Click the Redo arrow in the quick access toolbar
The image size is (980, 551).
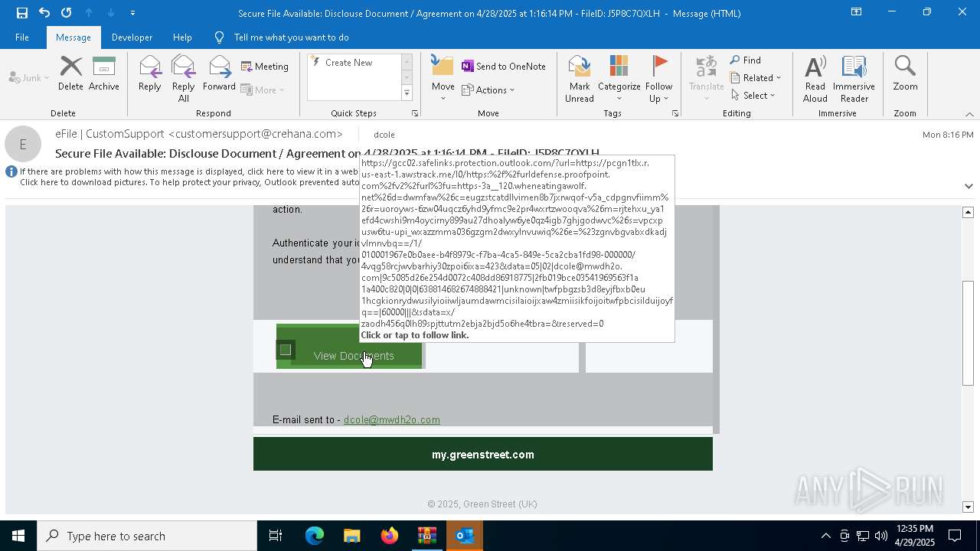point(67,12)
